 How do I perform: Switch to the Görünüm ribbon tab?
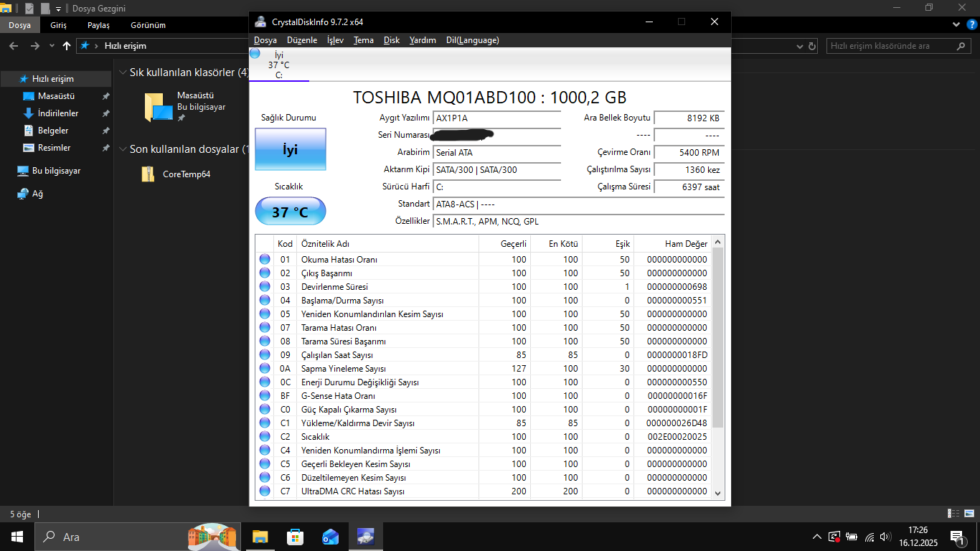(x=148, y=25)
